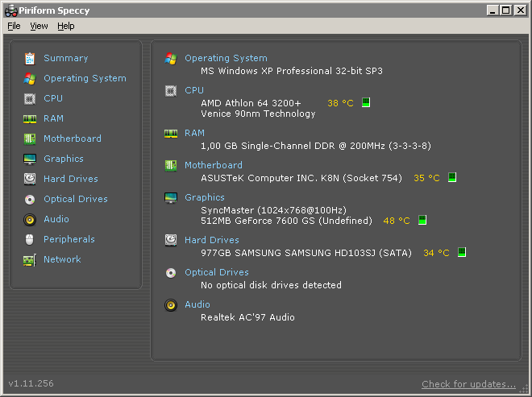
Task: Open the Peripherals section from sidebar
Action: 69,239
